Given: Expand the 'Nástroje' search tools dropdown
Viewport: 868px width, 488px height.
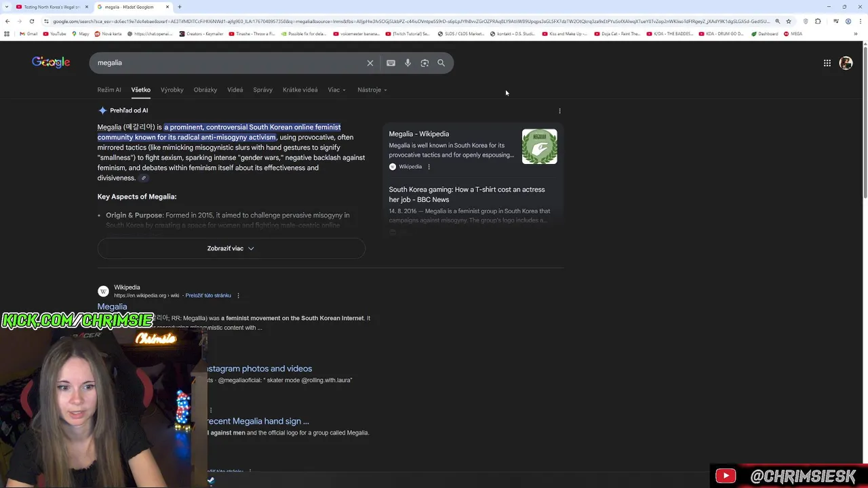Looking at the screenshot, I should (372, 90).
